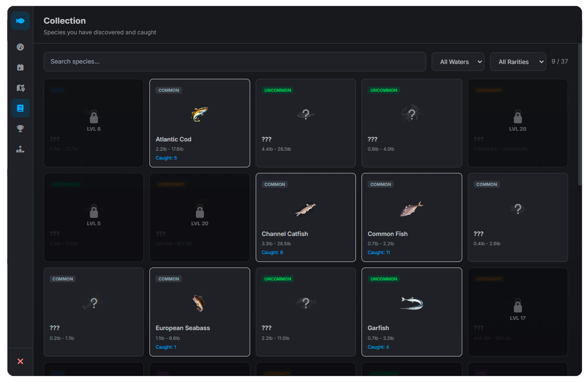This screenshot has width=588, height=382.
Task: Click the European Seabass fish image
Action: coord(199,303)
